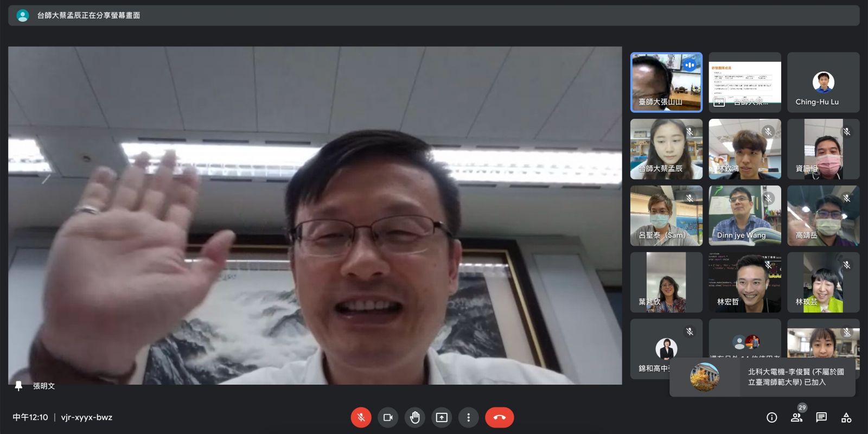Select the 資訊組 video tile
Viewport: 868px width, 434px height.
click(824, 149)
